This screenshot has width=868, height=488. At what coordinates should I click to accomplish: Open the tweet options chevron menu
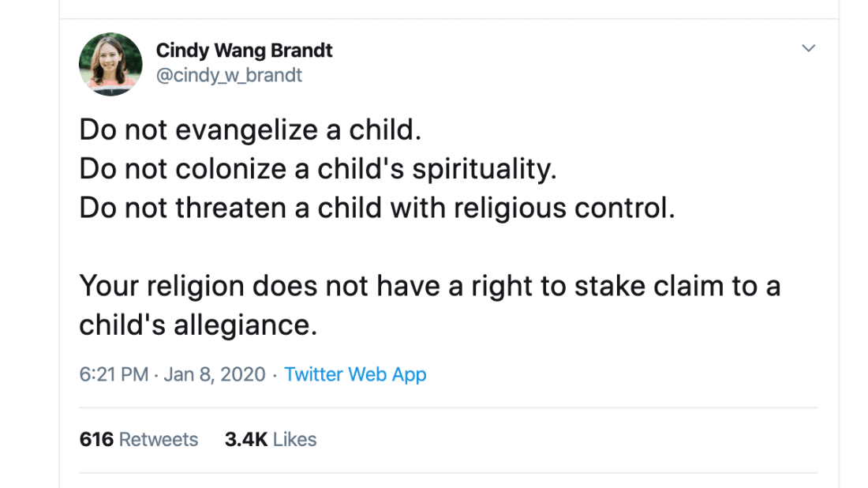[x=808, y=49]
